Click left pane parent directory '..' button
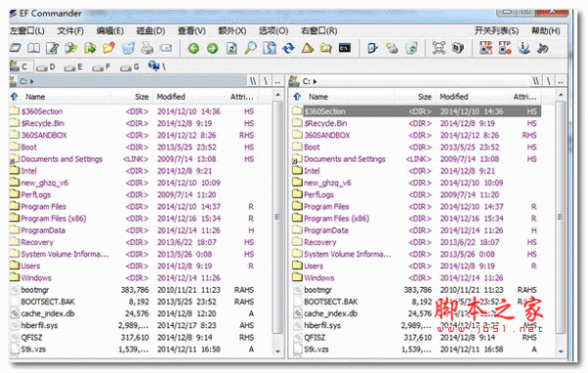The width and height of the screenshot is (588, 373). (278, 81)
